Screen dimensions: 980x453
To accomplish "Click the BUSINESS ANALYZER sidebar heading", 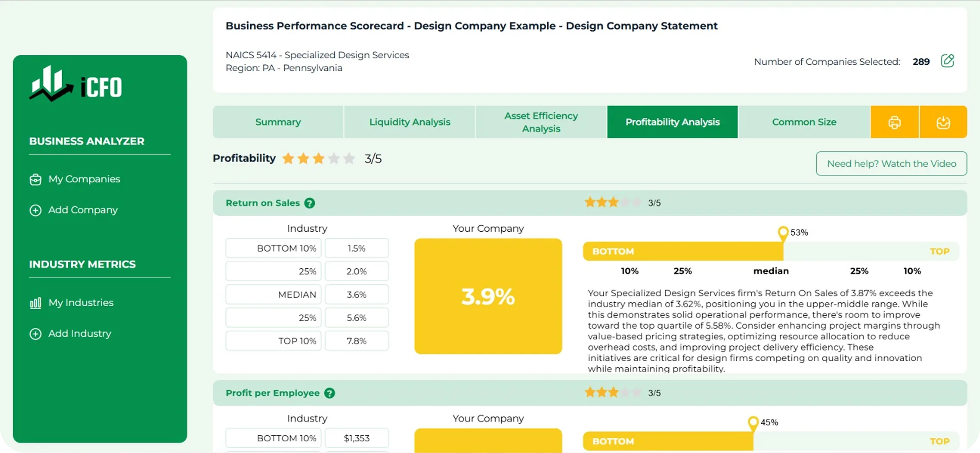I will 87,142.
